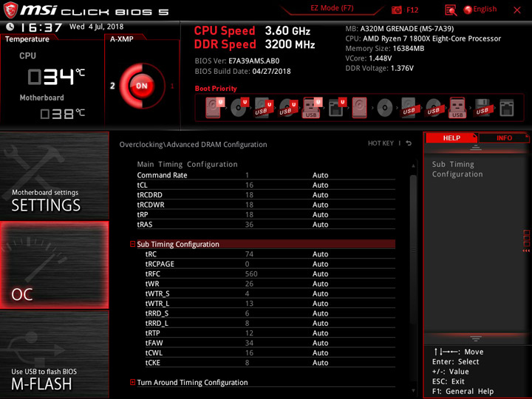Select the tRCDWR timing row label
Screen dimensions: 532x399
151,205
